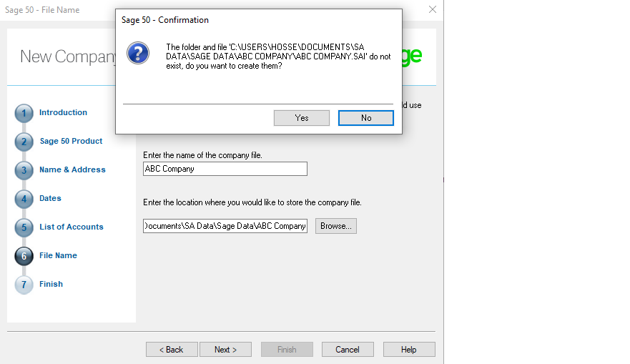Browse for a company file location

pyautogui.click(x=336, y=226)
